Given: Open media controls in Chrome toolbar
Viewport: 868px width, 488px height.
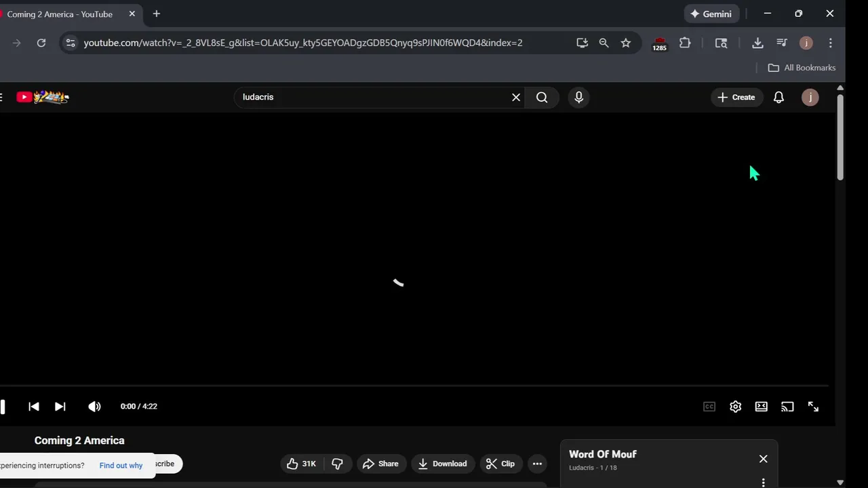Looking at the screenshot, I should coord(782,43).
